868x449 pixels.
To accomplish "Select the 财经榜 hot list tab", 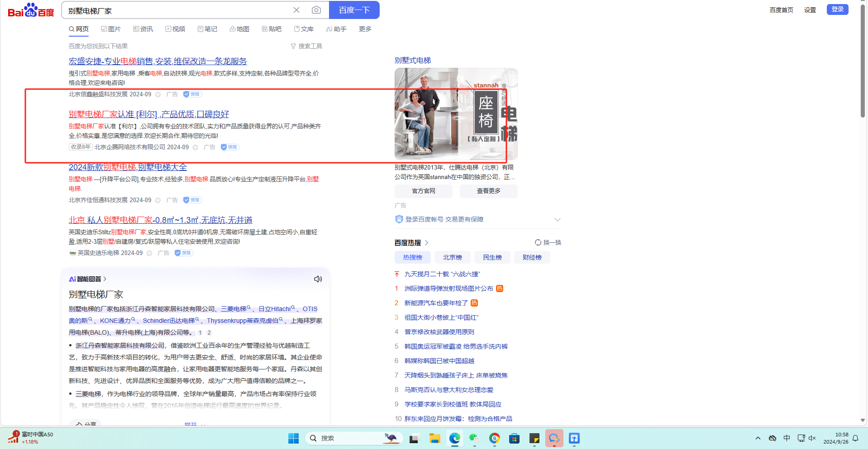I will click(x=532, y=257).
